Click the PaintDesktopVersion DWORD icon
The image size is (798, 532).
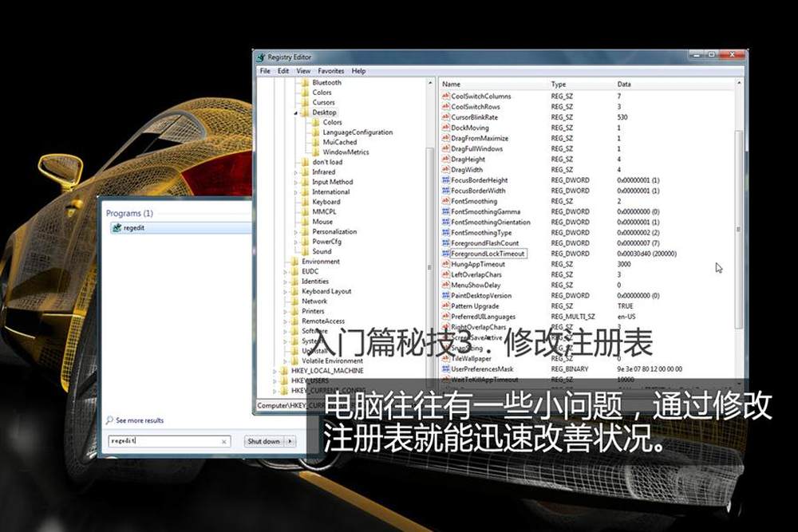click(445, 295)
